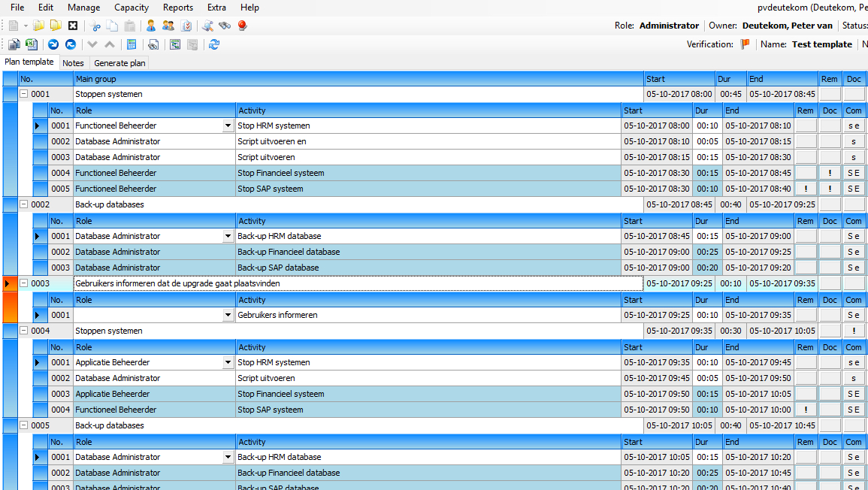Click the green Gantt chart icon

pos(175,44)
